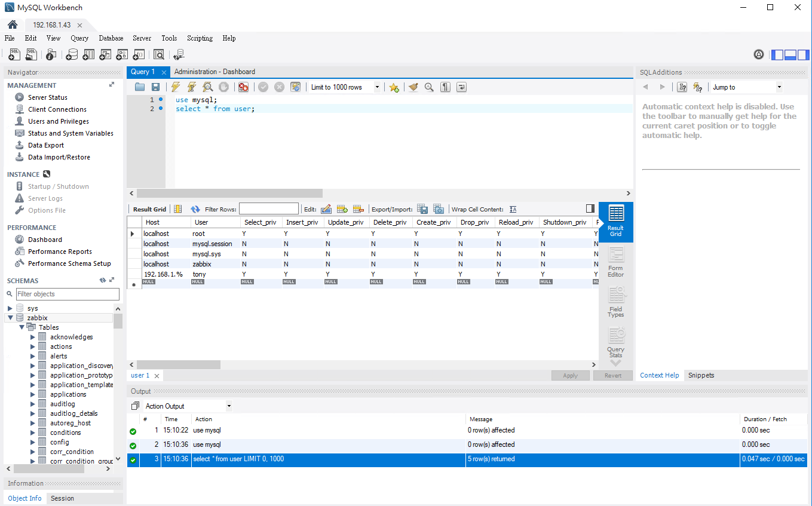
Task: Open the Query menu
Action: point(79,38)
